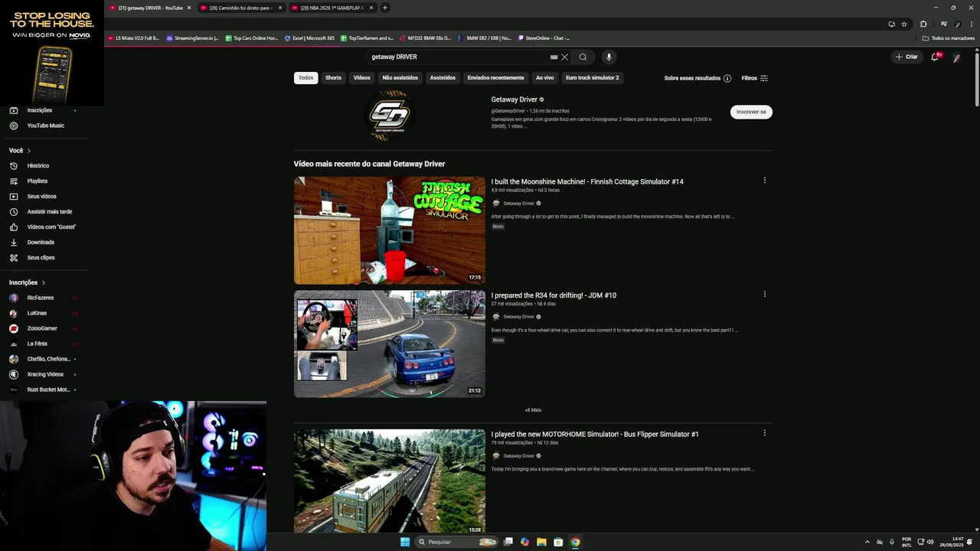Select the Shorts filter chip

click(333, 78)
